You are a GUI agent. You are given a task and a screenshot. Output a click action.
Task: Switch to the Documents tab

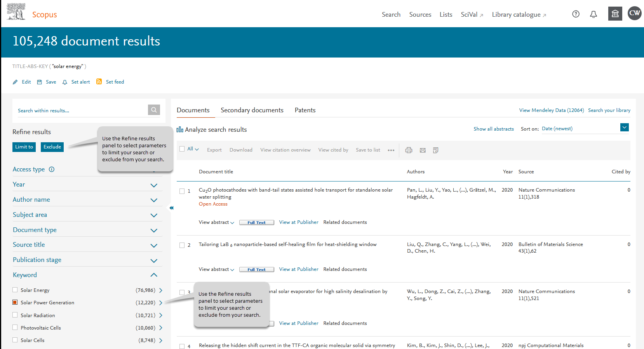pyautogui.click(x=193, y=110)
